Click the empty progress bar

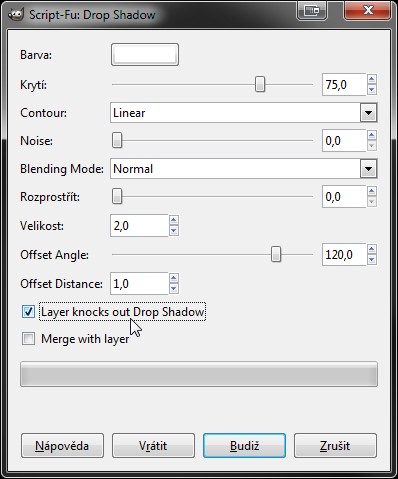pyautogui.click(x=199, y=374)
